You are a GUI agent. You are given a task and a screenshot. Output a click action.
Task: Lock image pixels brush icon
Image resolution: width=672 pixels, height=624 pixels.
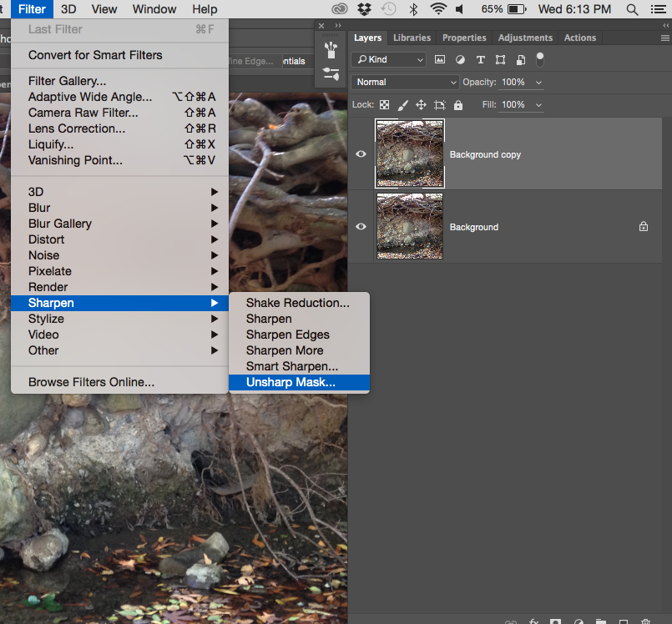click(403, 105)
